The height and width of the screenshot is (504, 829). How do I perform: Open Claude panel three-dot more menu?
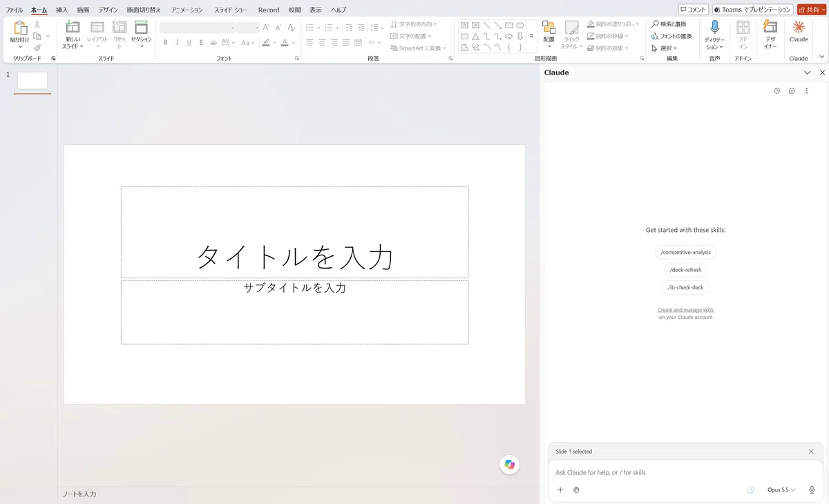point(806,91)
